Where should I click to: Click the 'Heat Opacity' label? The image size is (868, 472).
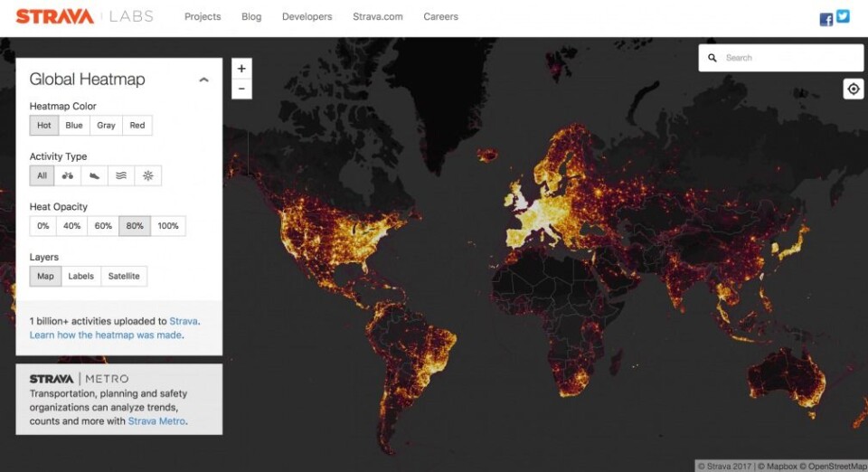pyautogui.click(x=58, y=207)
